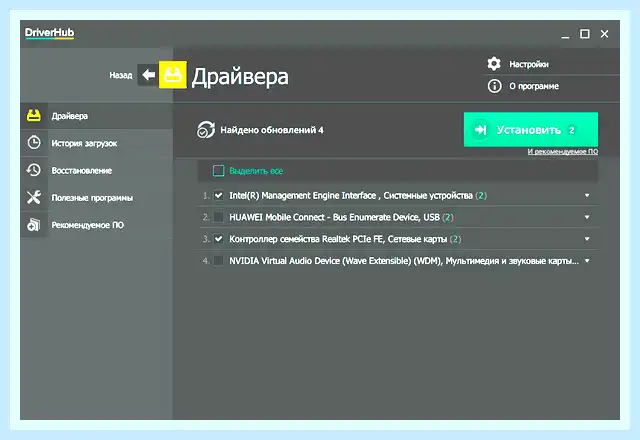Click the Восстановление restore icon
The width and height of the screenshot is (640, 440).
(x=33, y=170)
